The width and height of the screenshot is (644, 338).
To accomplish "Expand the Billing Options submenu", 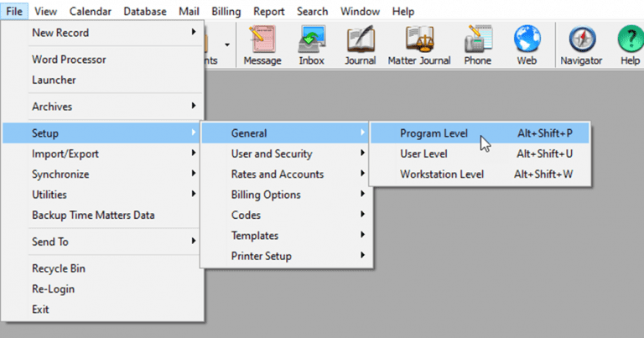I will point(267,195).
